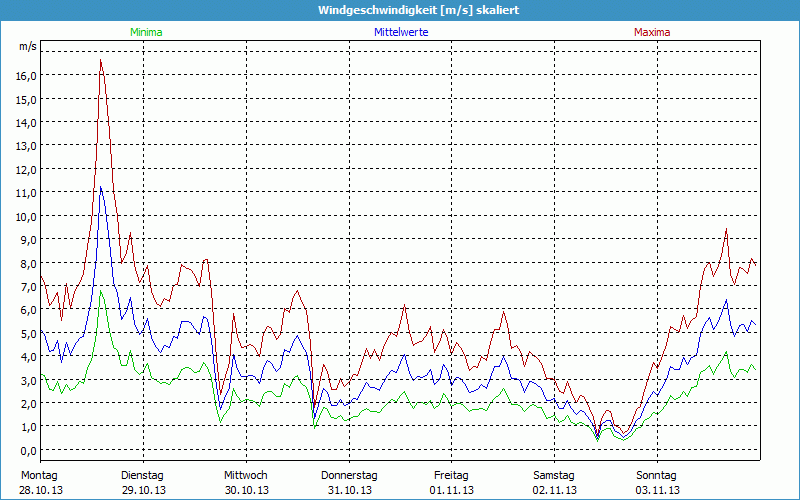Image resolution: width=800 pixels, height=500 pixels.
Task: Click the '16,0' y-axis value
Action: click(26, 76)
